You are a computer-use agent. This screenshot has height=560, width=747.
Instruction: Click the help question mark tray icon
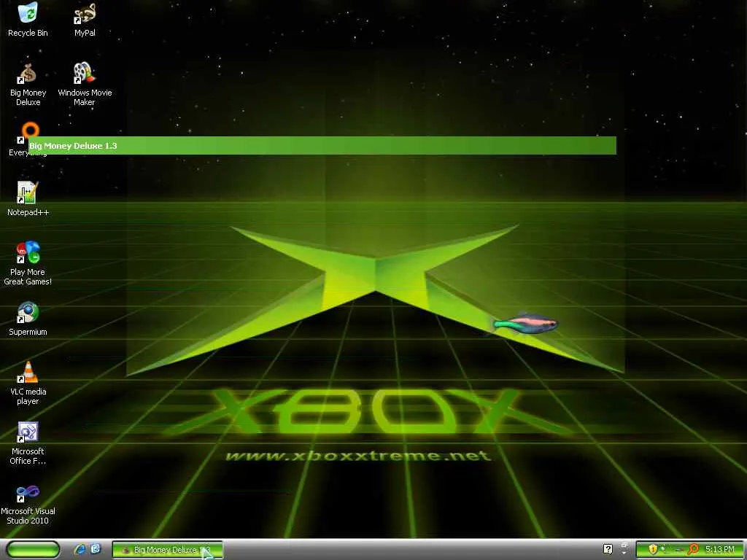click(x=608, y=549)
